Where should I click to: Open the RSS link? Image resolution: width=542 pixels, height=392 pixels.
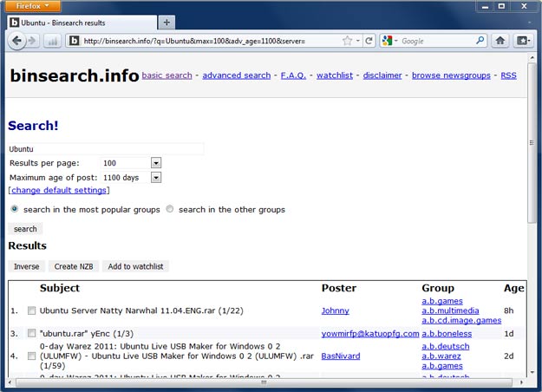click(x=508, y=75)
